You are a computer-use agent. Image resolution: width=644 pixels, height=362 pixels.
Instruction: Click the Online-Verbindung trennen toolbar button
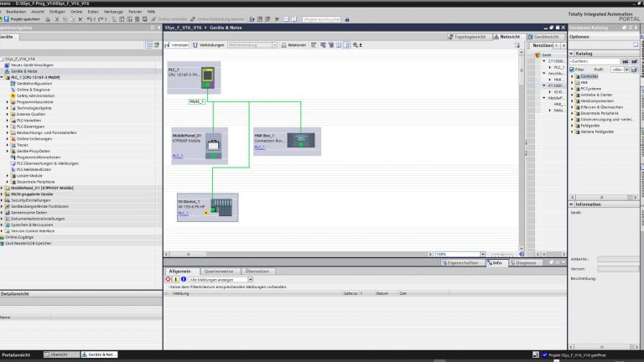(x=217, y=19)
